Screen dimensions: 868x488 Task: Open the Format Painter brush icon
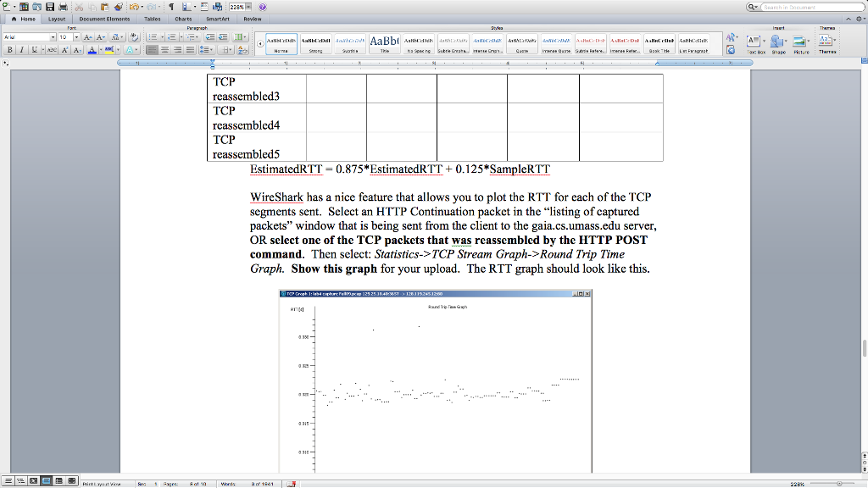(x=118, y=7)
